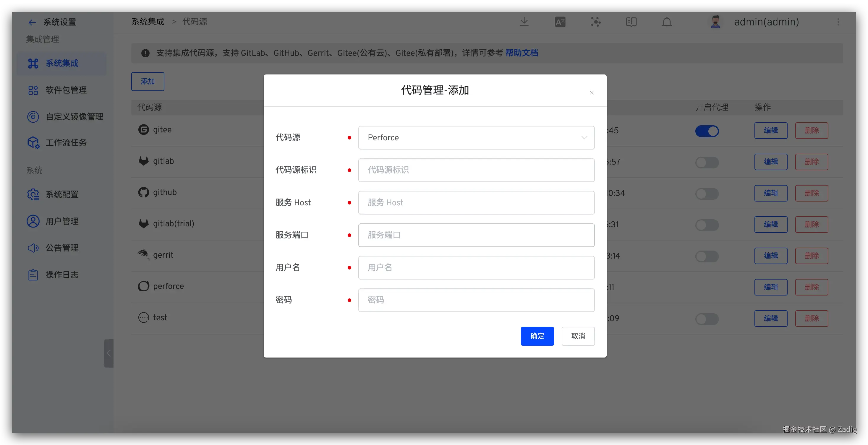Click the 服务 Host input field
Viewport: 868px width, 445px height.
[476, 203]
